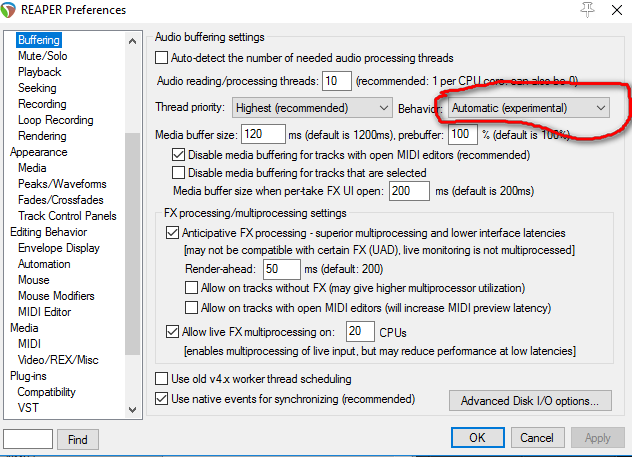The height and width of the screenshot is (457, 632).
Task: Open Advanced Disk I/O options
Action: (530, 401)
